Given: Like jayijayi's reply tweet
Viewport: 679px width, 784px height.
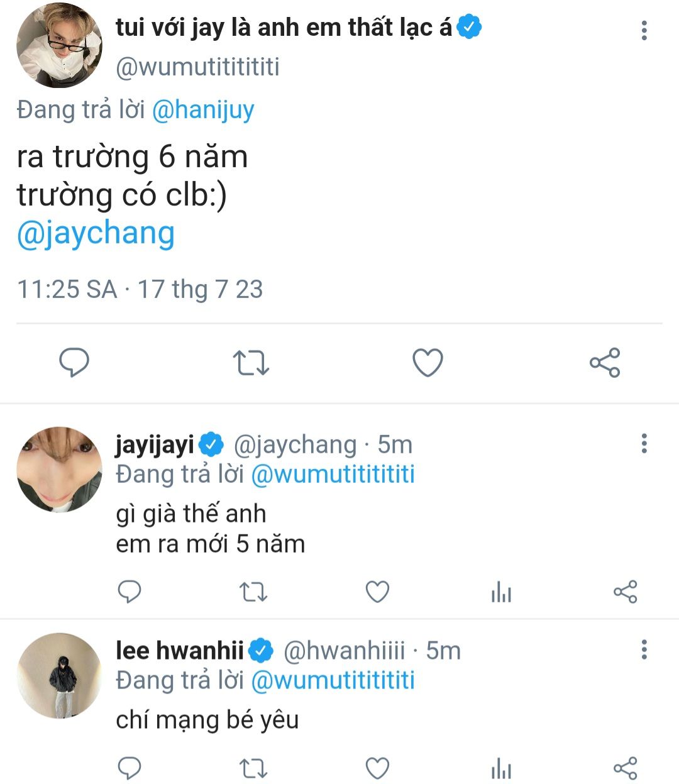Looking at the screenshot, I should click(x=377, y=592).
